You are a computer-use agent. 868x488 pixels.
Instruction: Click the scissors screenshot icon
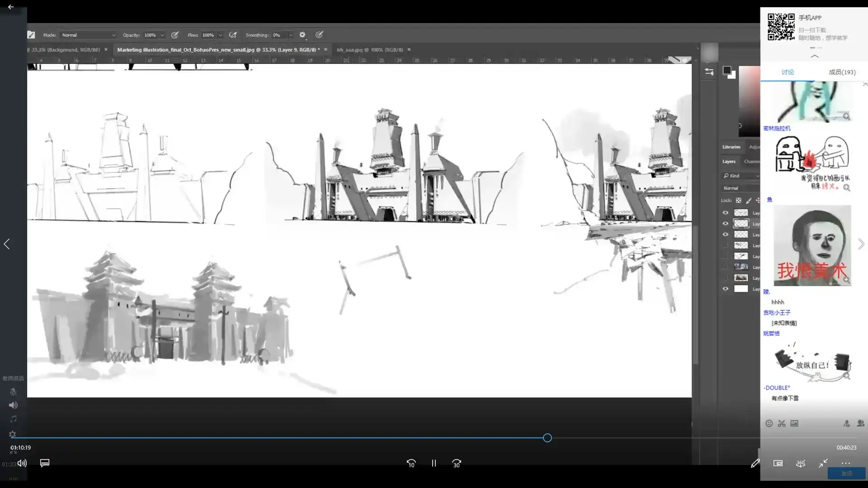(781, 423)
